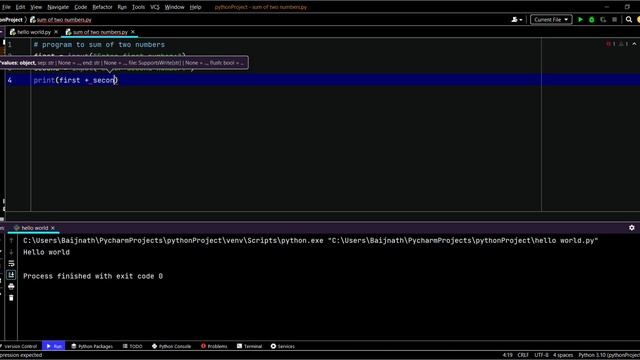
Task: Click the comment line 'program to sum of two numbers'
Action: (x=99, y=44)
